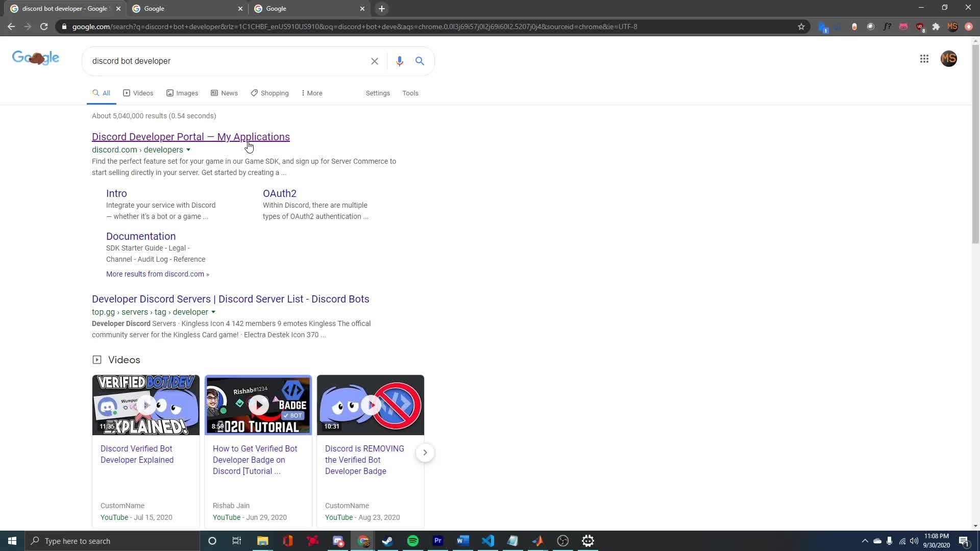Click inside the Google search input field
The height and width of the screenshot is (551, 980).
point(225,61)
